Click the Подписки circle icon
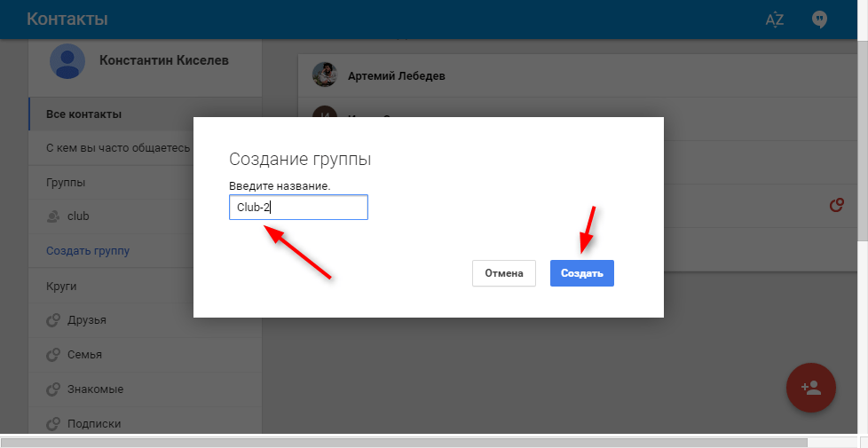This screenshot has height=448, width=868. pos(53,424)
